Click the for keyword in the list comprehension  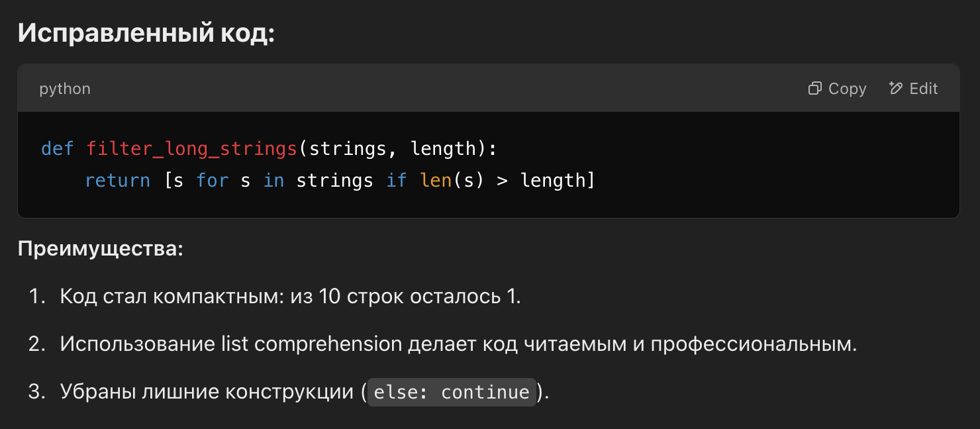[212, 180]
